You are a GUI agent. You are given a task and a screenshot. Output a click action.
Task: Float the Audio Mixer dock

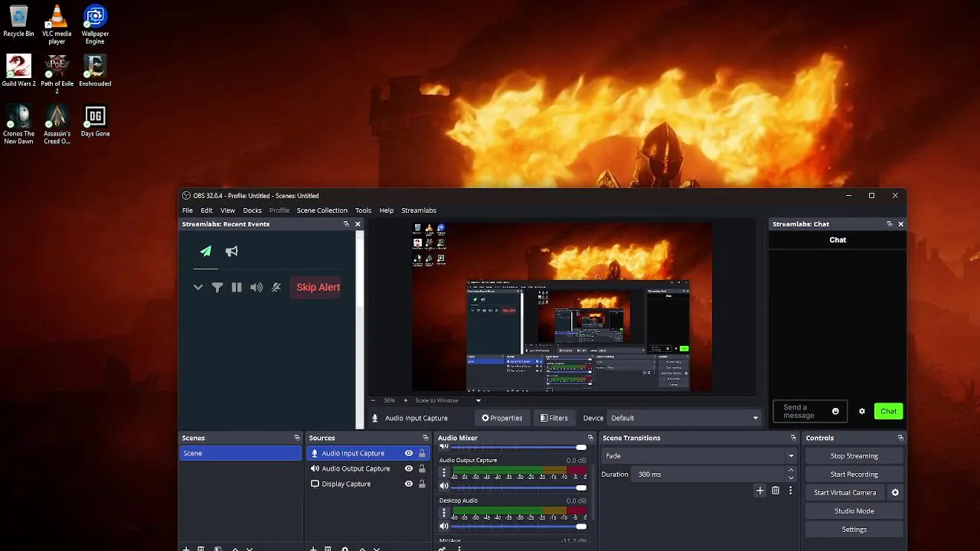590,438
